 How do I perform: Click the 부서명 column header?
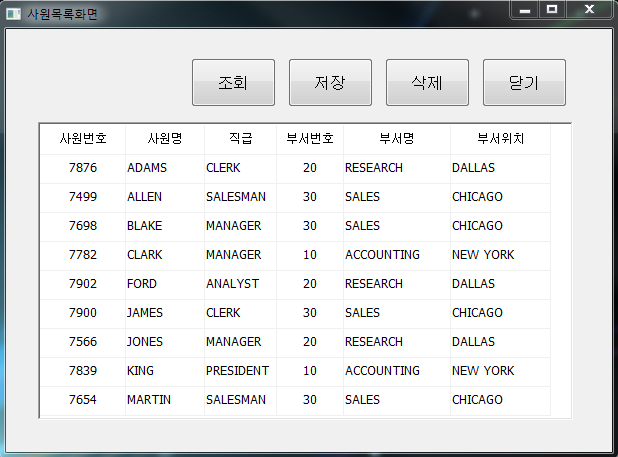(397, 139)
